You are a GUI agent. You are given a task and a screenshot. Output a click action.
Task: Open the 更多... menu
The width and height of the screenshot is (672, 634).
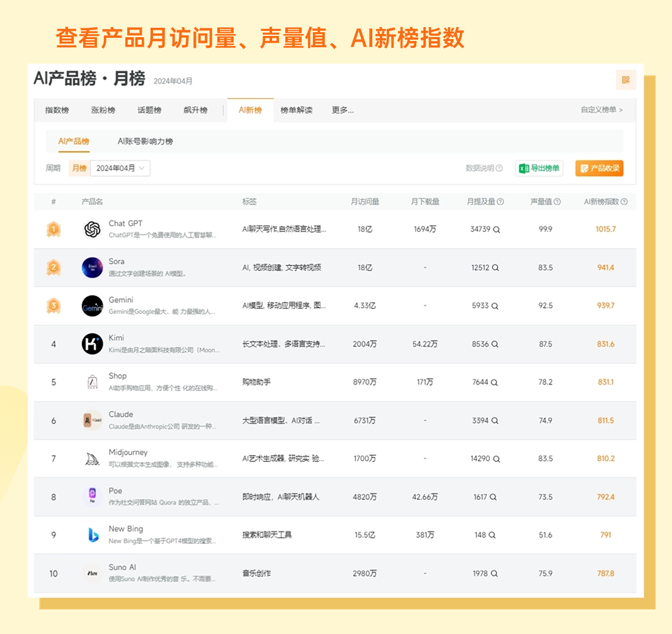click(x=343, y=110)
